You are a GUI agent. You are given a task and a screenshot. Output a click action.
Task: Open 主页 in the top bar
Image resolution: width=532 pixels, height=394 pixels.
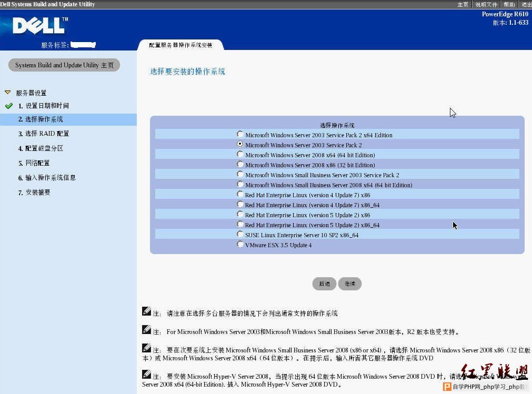[x=463, y=4]
